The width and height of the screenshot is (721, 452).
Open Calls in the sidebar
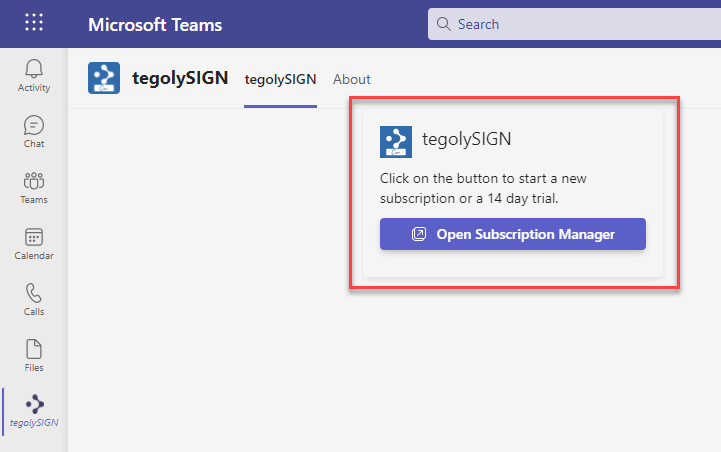(x=34, y=300)
